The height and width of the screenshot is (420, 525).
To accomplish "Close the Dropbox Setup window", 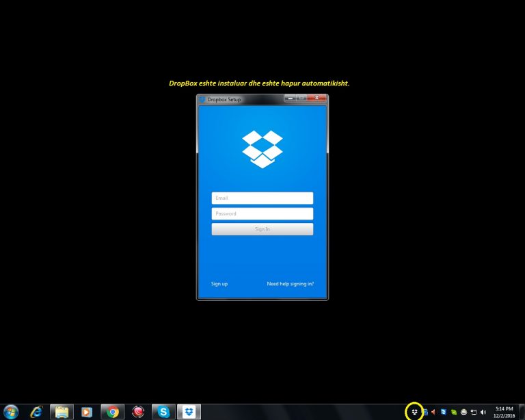I will tap(317, 98).
